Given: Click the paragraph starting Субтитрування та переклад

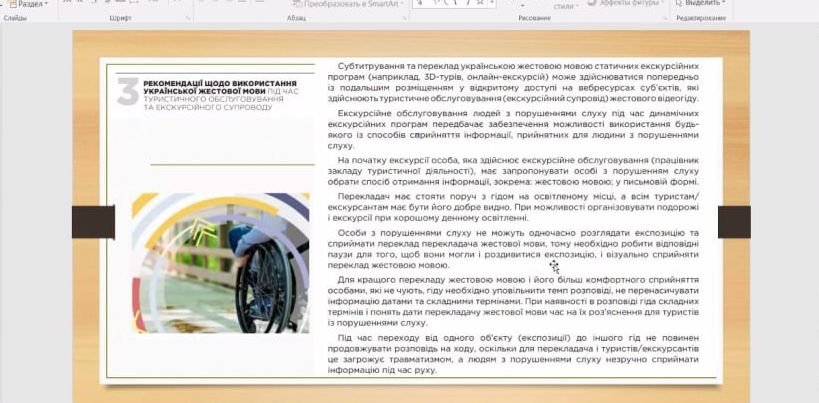Looking at the screenshot, I should click(513, 82).
